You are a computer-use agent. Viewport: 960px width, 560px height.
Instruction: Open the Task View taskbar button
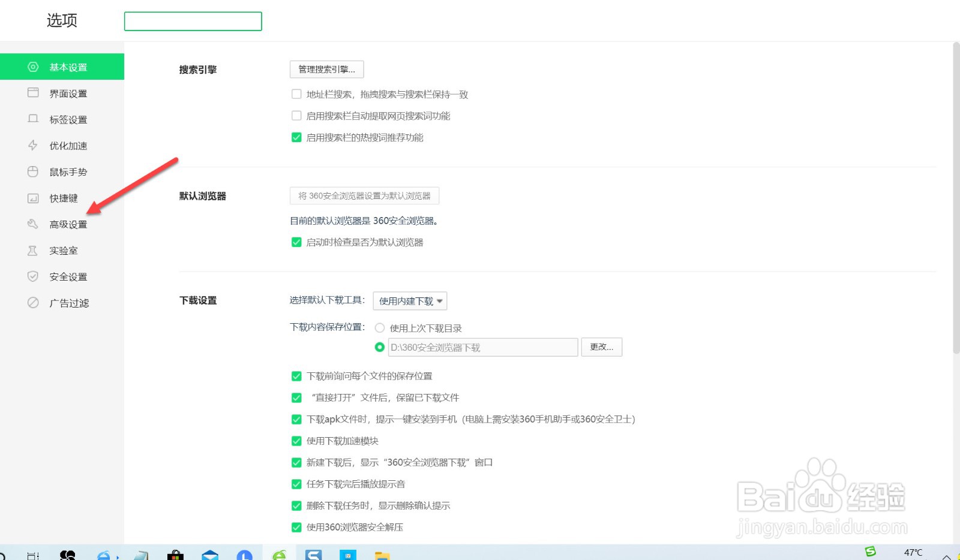[x=33, y=556]
